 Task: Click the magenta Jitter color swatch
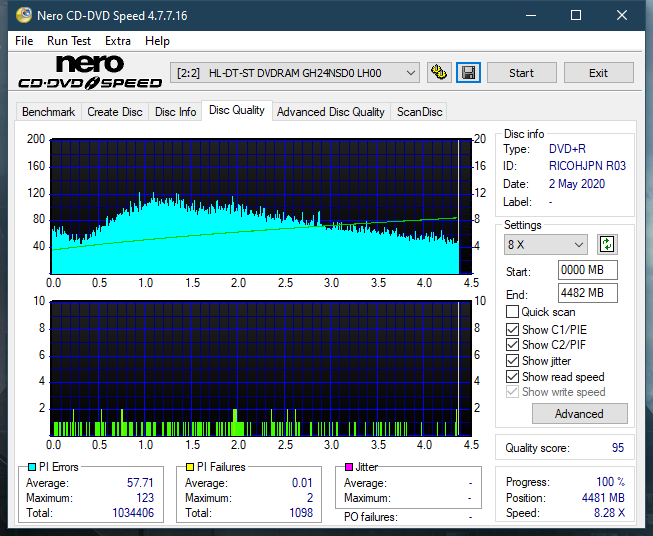349,467
